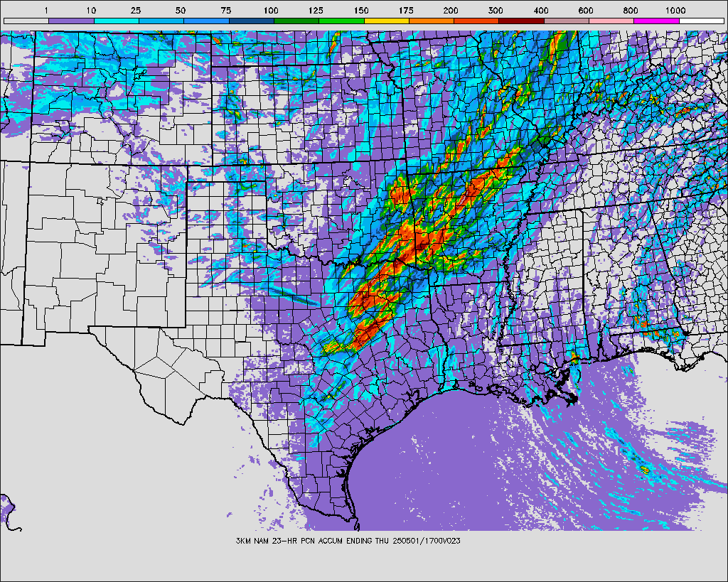Click the caption 3KM NAM 23-HR PCN ACCUM
This screenshot has height=582, width=728.
(290, 541)
